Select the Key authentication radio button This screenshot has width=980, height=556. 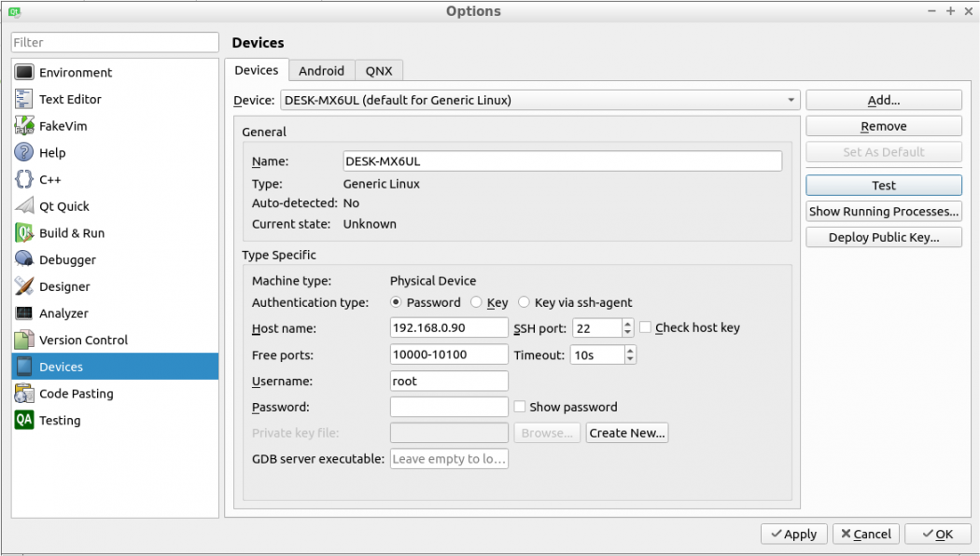pyautogui.click(x=476, y=302)
